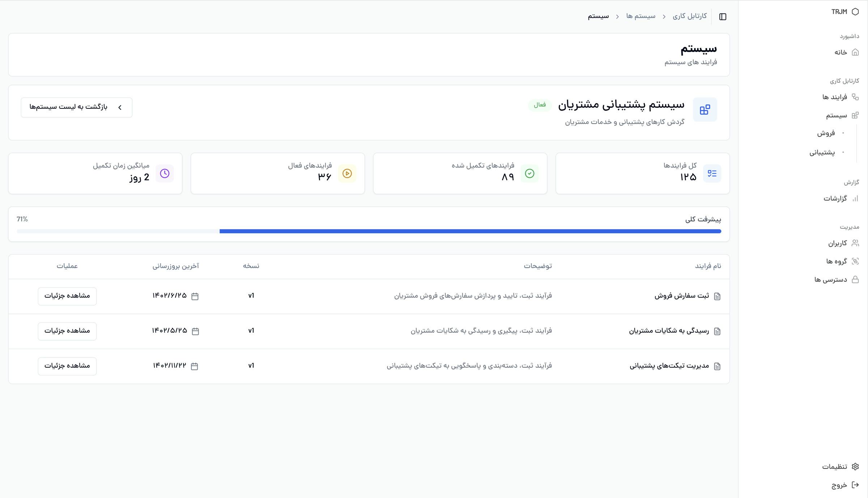Click مشاهده جزئیات for ثبت سفارش فروش
The width and height of the screenshot is (868, 498).
point(67,296)
